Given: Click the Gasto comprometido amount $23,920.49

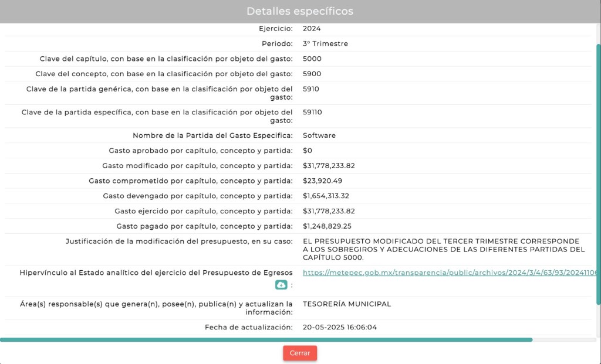Looking at the screenshot, I should point(322,181).
